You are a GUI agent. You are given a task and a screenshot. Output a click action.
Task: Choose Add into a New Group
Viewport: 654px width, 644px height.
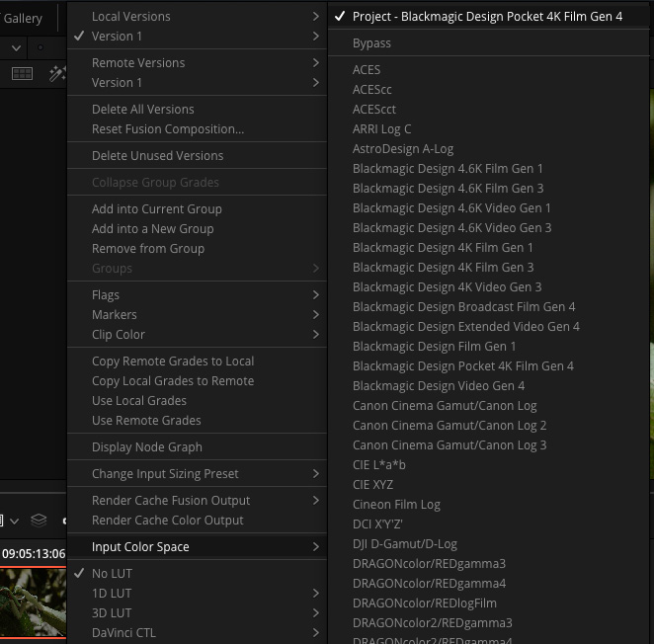(x=197, y=228)
